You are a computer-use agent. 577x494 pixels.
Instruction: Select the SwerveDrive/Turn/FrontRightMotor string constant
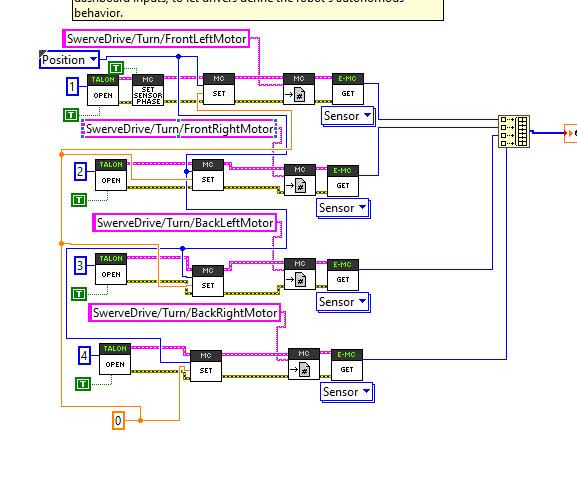(x=179, y=129)
